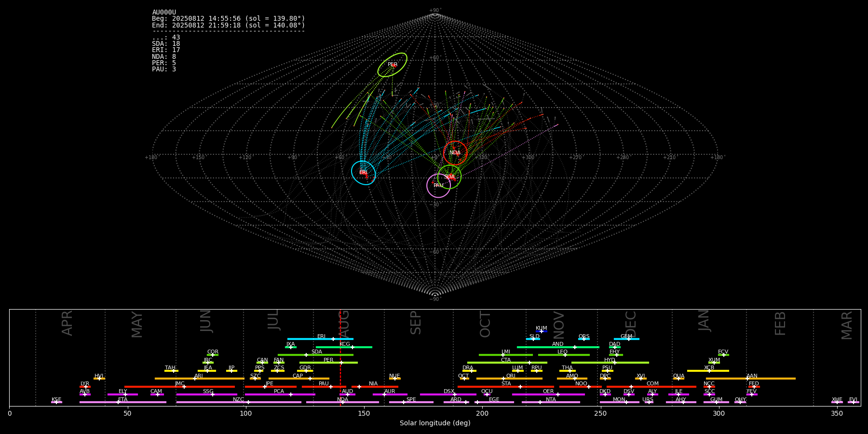The image size is (868, 434).
Task: Click the pink NTA shower bar
Action: (551, 402)
